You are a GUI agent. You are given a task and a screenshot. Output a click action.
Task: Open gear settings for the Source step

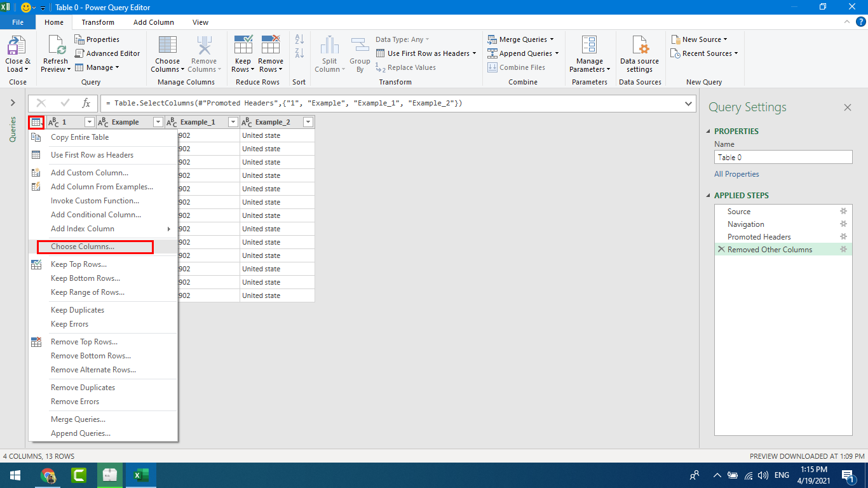tap(843, 212)
